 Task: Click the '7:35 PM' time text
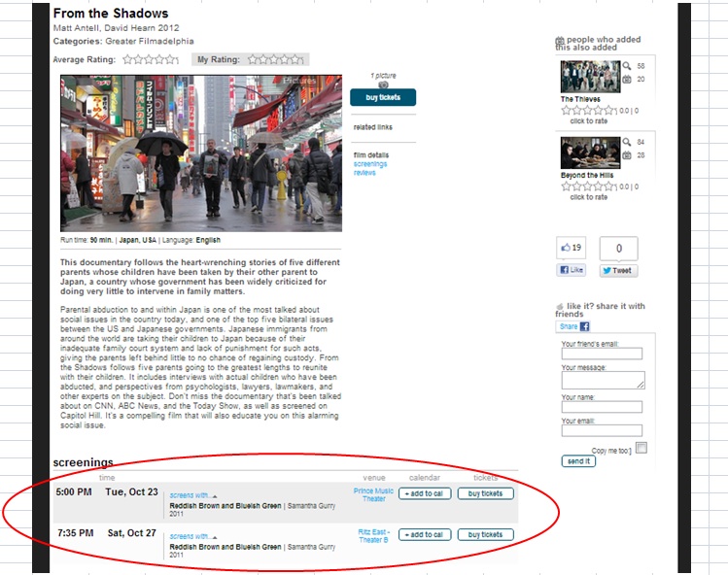click(x=75, y=533)
